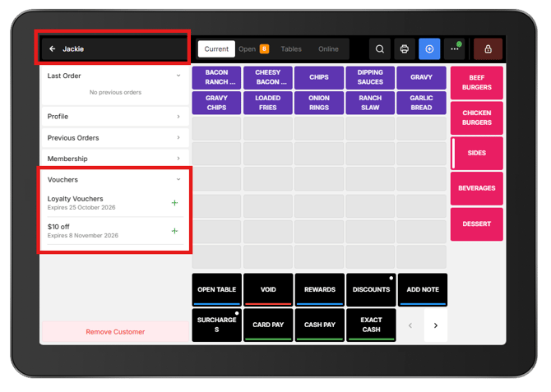The width and height of the screenshot is (551, 392).
Task: Collapse the Last Order section
Action: click(178, 76)
